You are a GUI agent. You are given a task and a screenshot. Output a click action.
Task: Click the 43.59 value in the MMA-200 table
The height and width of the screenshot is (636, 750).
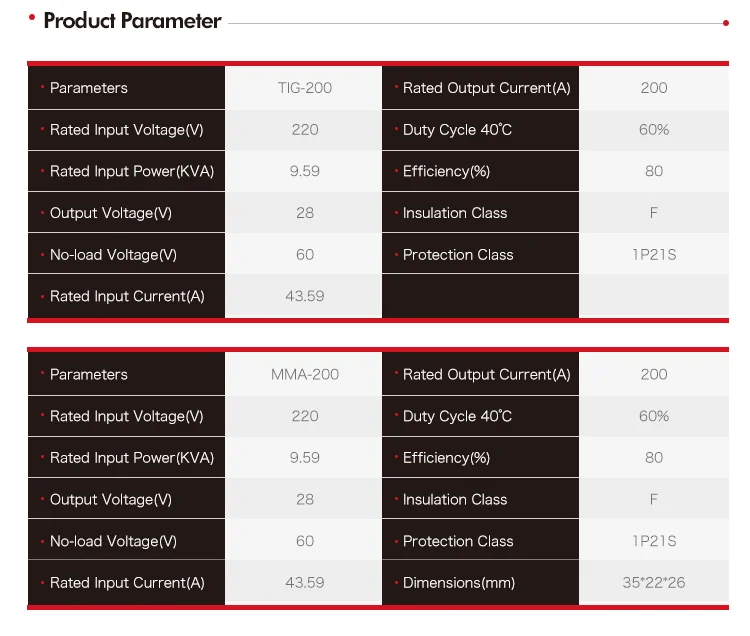pyautogui.click(x=305, y=583)
